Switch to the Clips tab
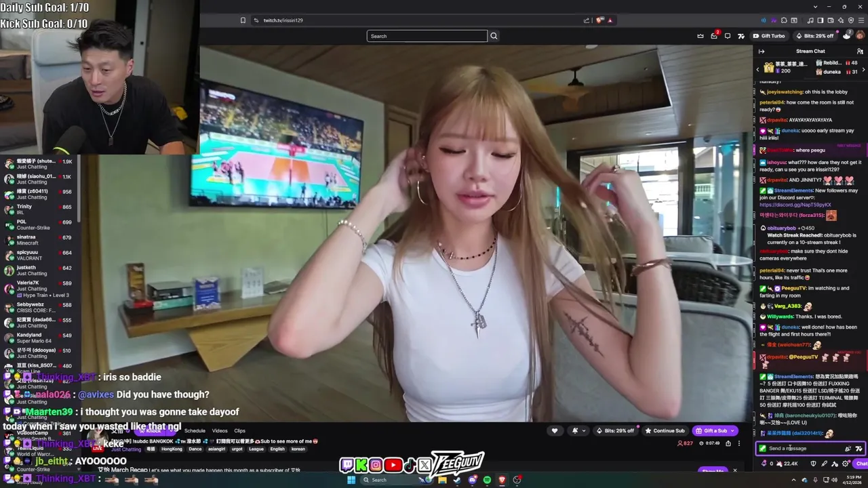868x488 pixels. tap(240, 430)
